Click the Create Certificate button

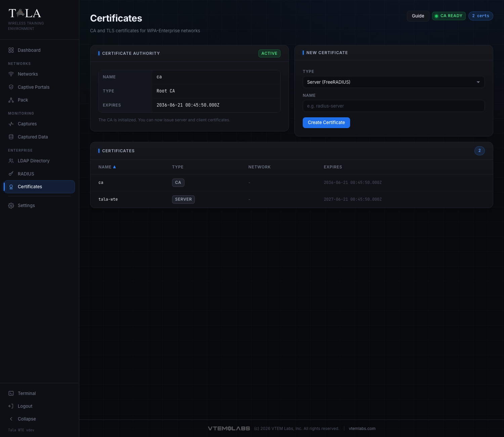click(326, 123)
